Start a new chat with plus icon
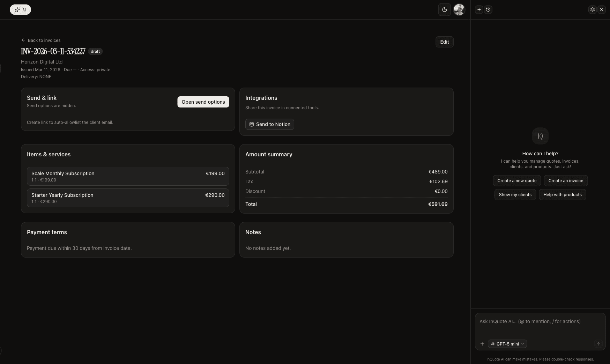This screenshot has height=364, width=610. pyautogui.click(x=479, y=10)
